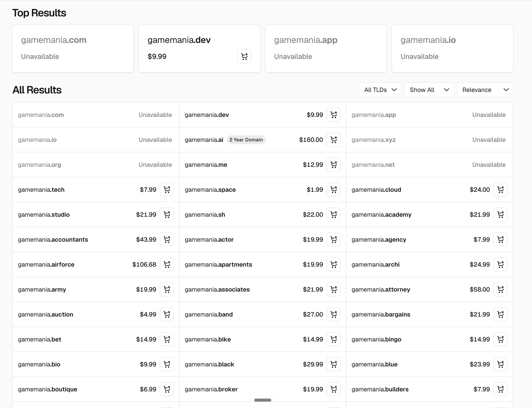Add gamemania.blue to cart

(500, 364)
